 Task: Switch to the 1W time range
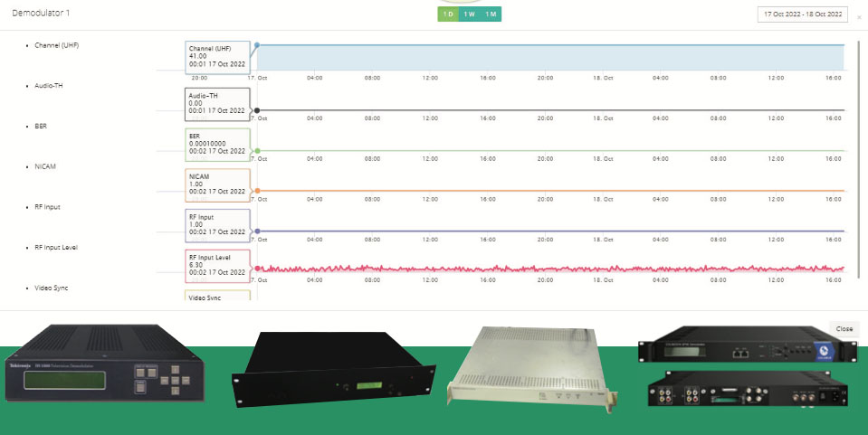(x=469, y=14)
